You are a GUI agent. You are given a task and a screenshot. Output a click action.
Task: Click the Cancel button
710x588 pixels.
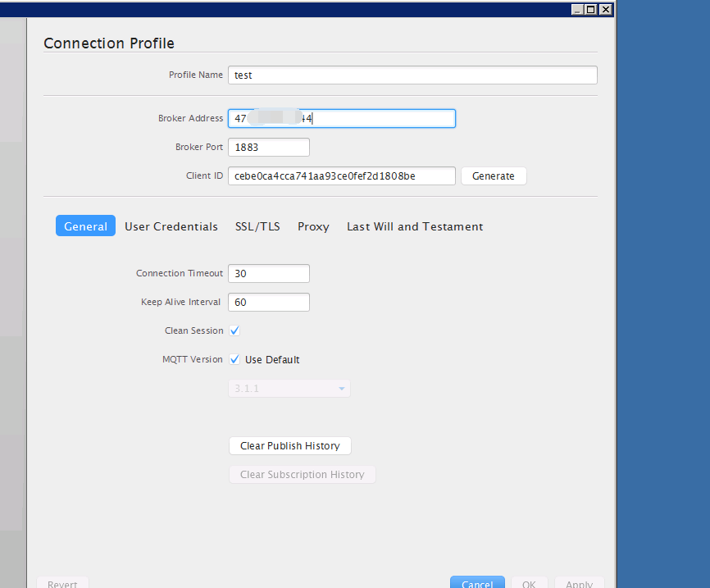click(x=477, y=582)
